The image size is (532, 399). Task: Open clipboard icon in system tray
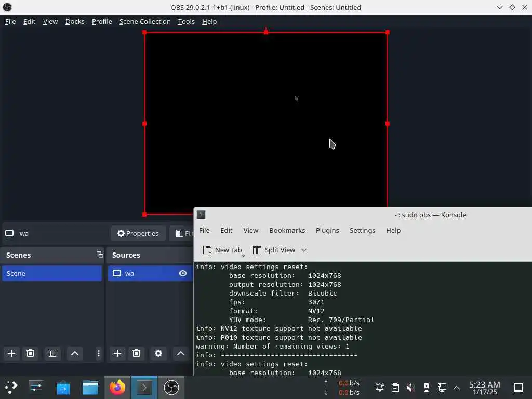point(395,388)
